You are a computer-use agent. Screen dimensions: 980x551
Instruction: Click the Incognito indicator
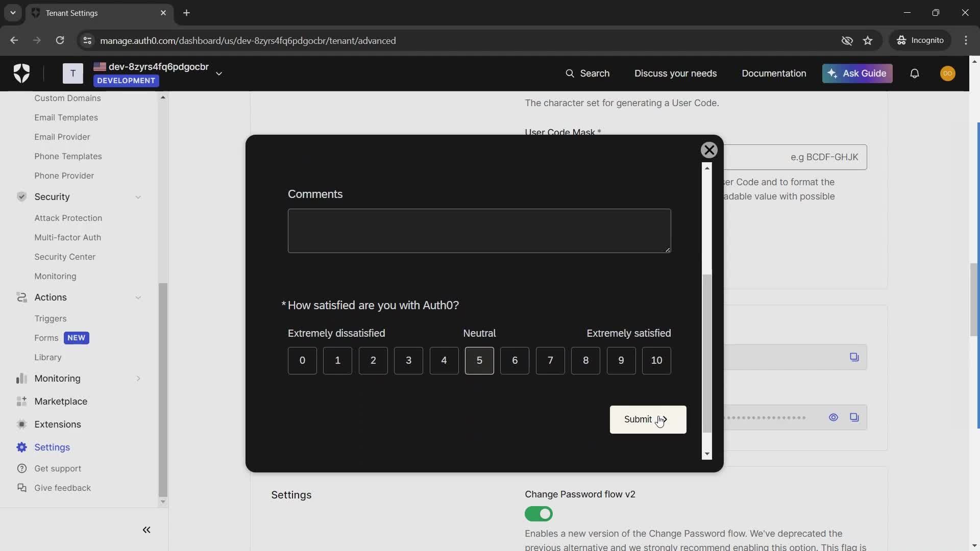point(920,40)
